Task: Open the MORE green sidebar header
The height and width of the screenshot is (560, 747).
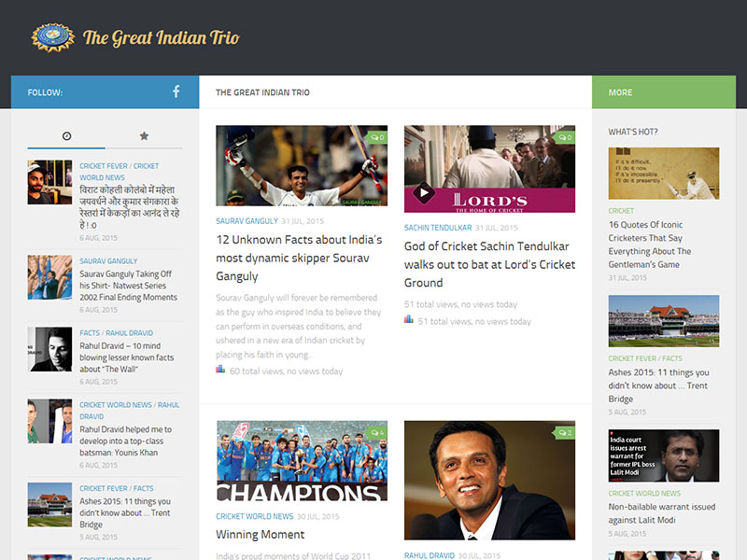Action: [x=664, y=91]
